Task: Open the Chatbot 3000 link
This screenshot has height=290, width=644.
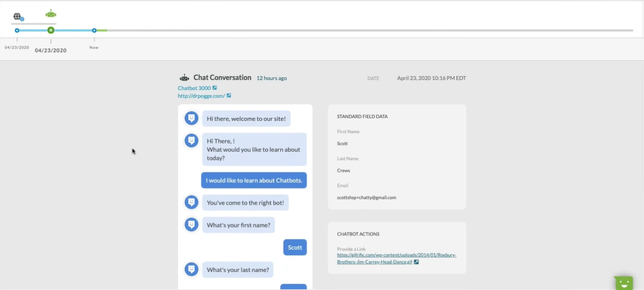Action: (194, 88)
